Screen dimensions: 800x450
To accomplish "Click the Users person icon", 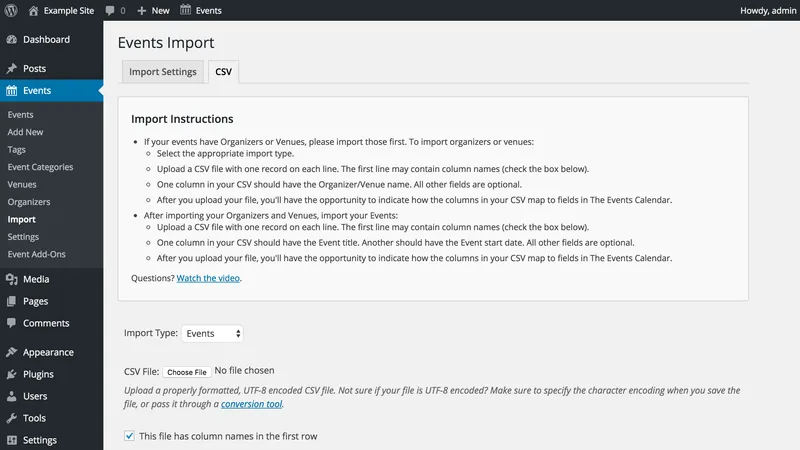I will pyautogui.click(x=11, y=396).
